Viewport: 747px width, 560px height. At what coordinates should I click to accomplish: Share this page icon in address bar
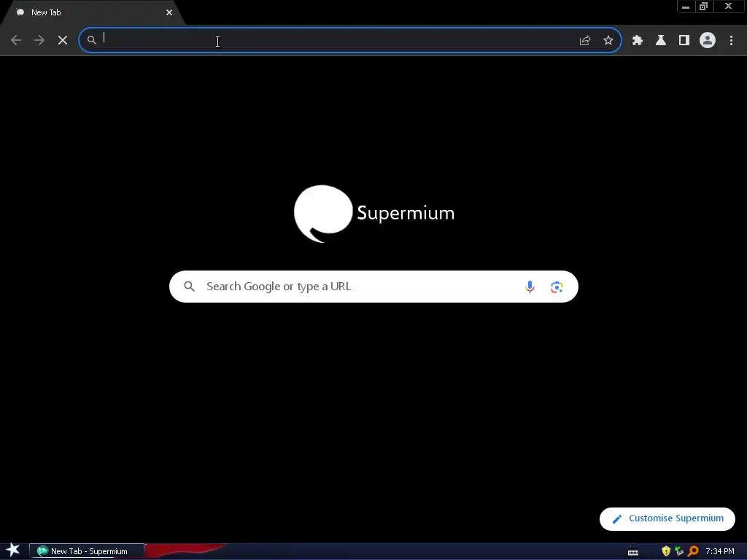click(x=585, y=41)
